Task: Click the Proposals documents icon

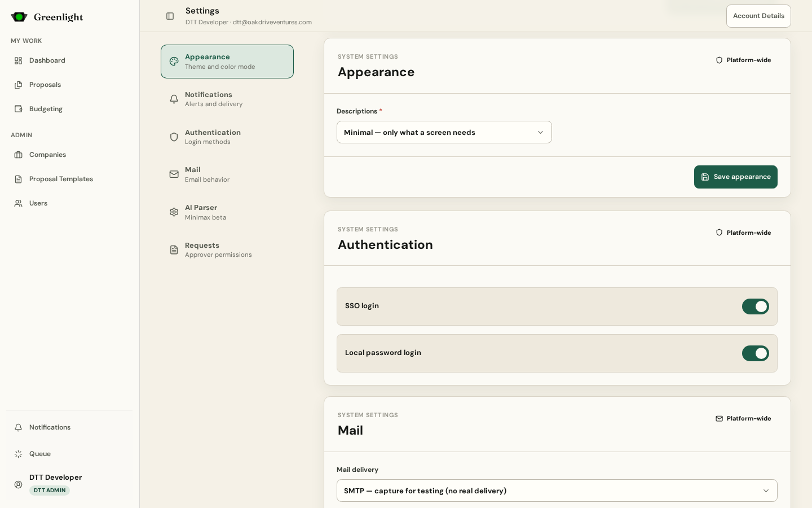Action: point(19,85)
